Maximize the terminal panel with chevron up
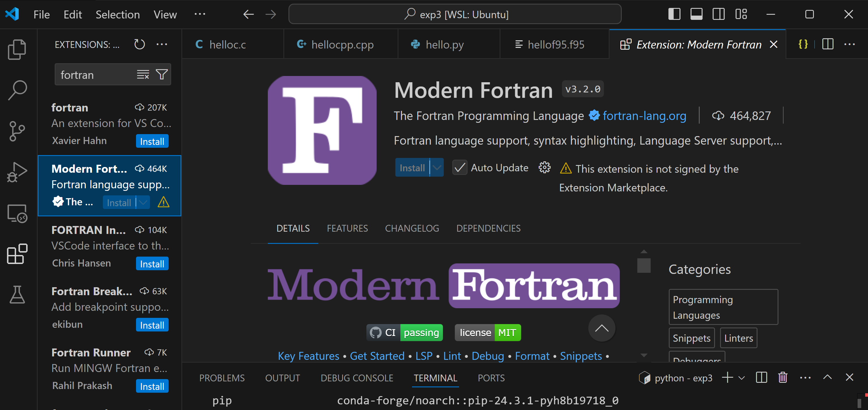The height and width of the screenshot is (410, 868). point(827,377)
